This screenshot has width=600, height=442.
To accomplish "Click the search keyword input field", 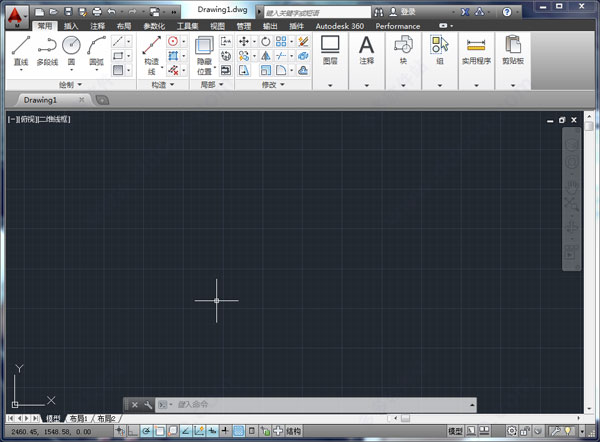I will coord(317,13).
